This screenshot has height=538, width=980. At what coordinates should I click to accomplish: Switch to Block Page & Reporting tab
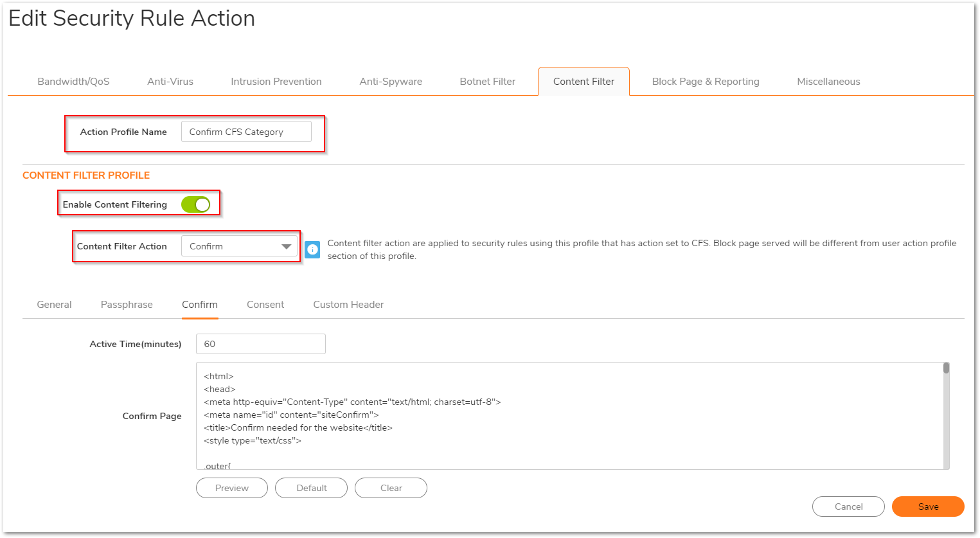click(706, 82)
